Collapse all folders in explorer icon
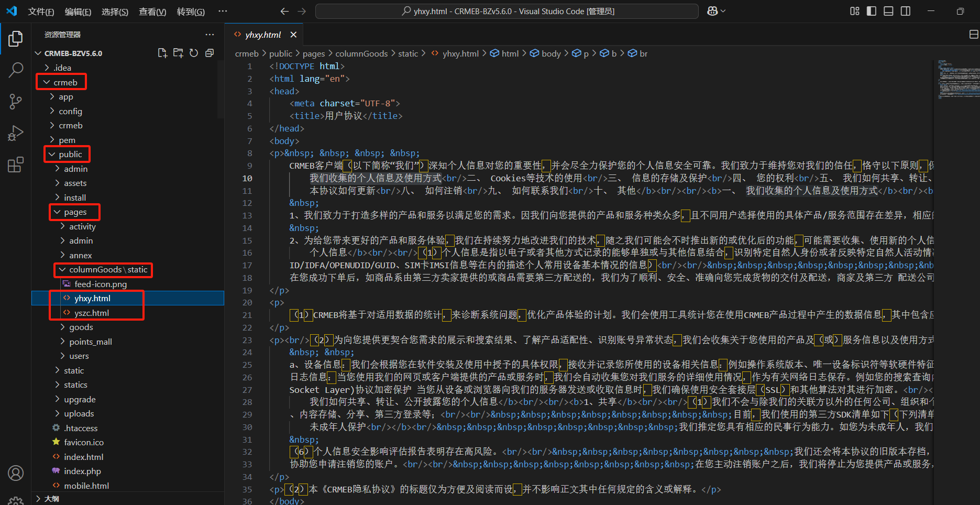 click(210, 53)
